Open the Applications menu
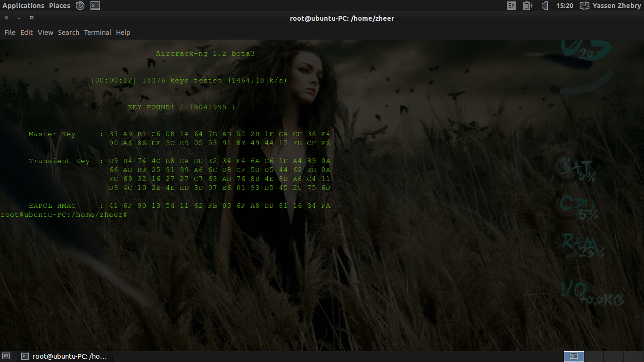This screenshot has width=644, height=362. pos(24,6)
